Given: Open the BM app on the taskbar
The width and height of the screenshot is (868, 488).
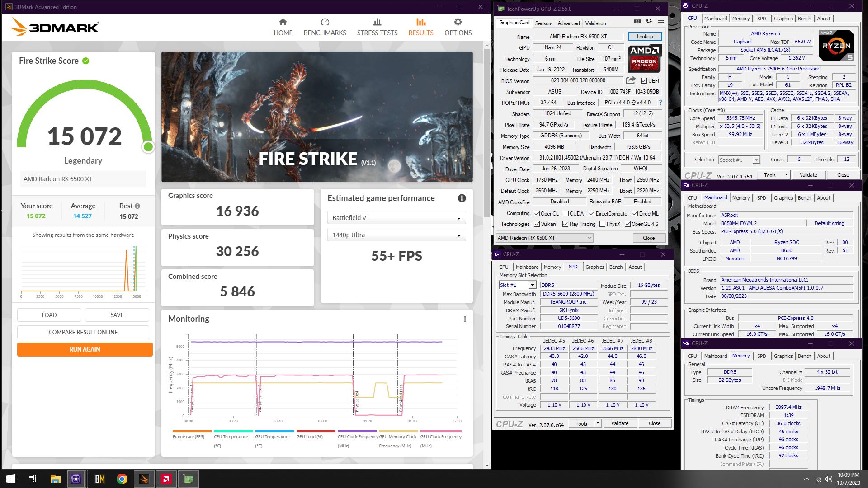Looking at the screenshot, I should point(100,479).
